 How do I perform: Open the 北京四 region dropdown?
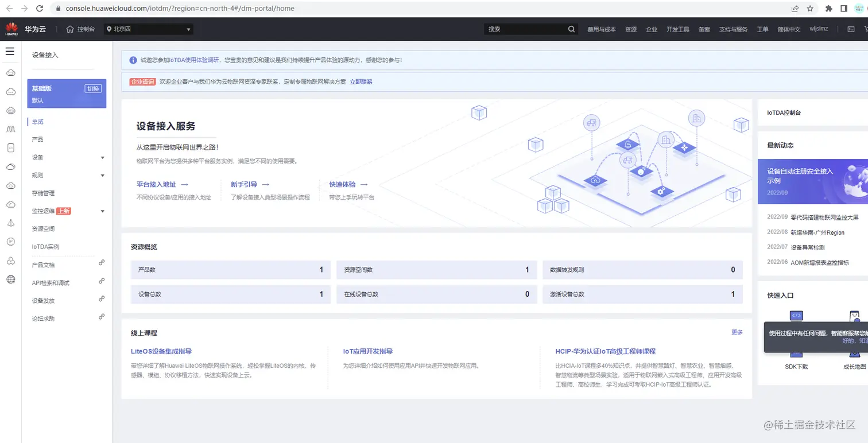pyautogui.click(x=149, y=29)
